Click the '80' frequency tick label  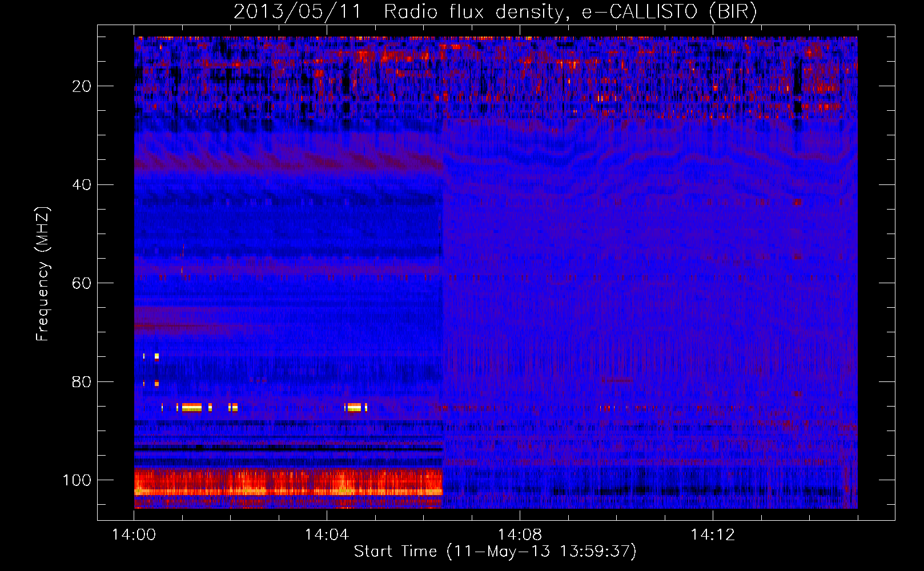click(x=82, y=381)
